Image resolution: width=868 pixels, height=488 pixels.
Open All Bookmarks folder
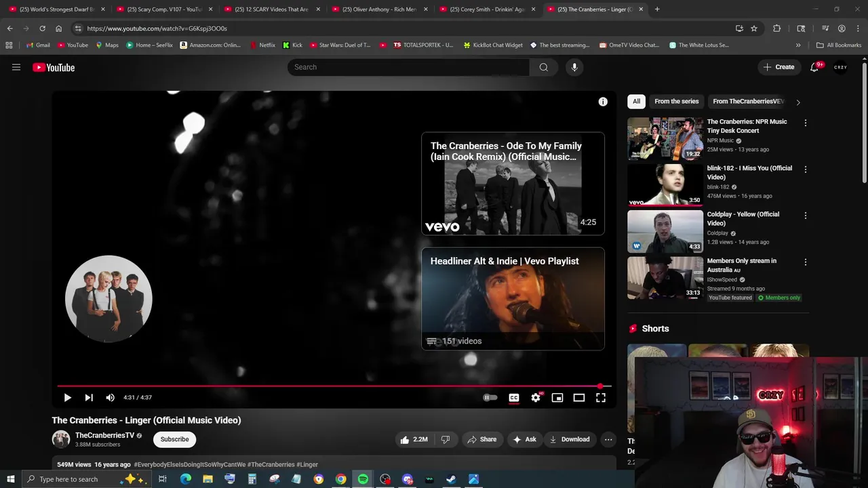tap(839, 45)
